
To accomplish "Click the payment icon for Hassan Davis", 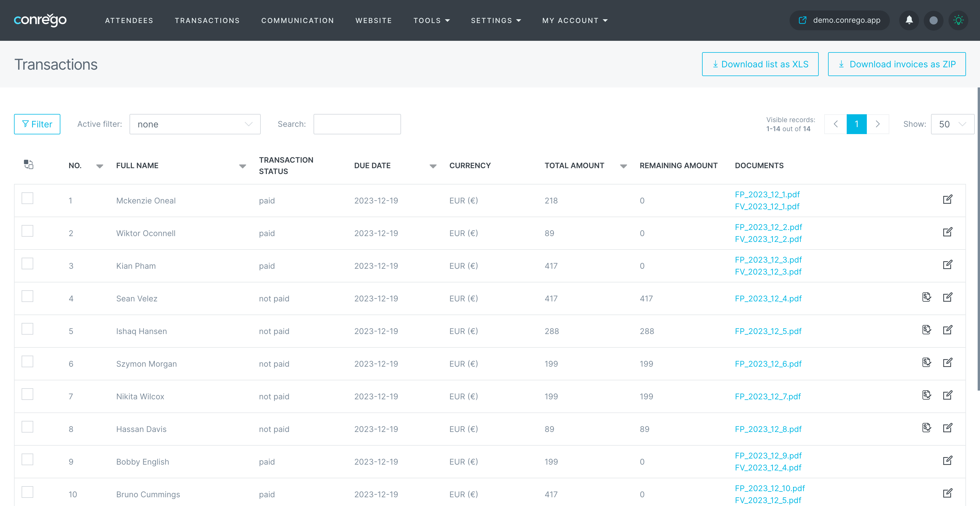I will 926,428.
